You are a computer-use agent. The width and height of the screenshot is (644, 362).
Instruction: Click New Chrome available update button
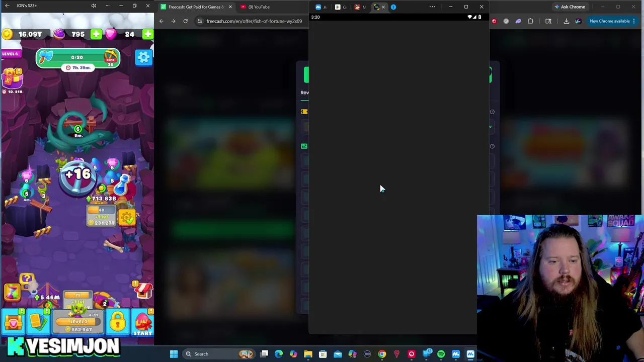coord(609,21)
